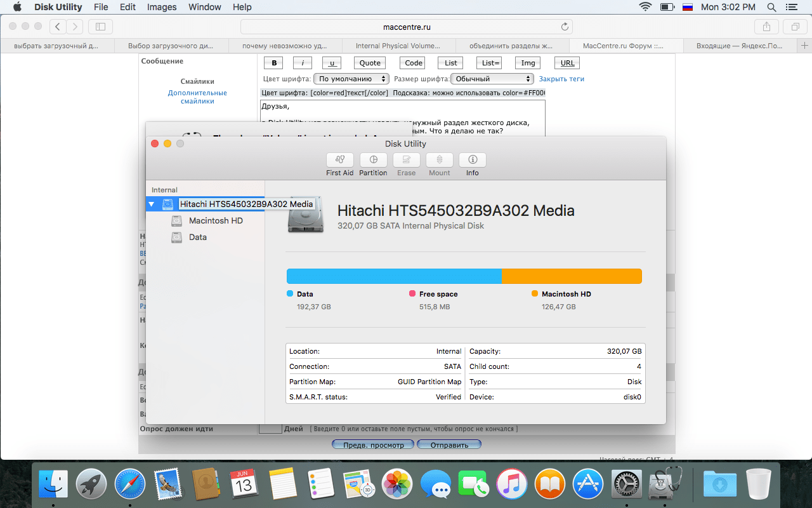Click the underline u formatting button
812x508 pixels.
(332, 63)
